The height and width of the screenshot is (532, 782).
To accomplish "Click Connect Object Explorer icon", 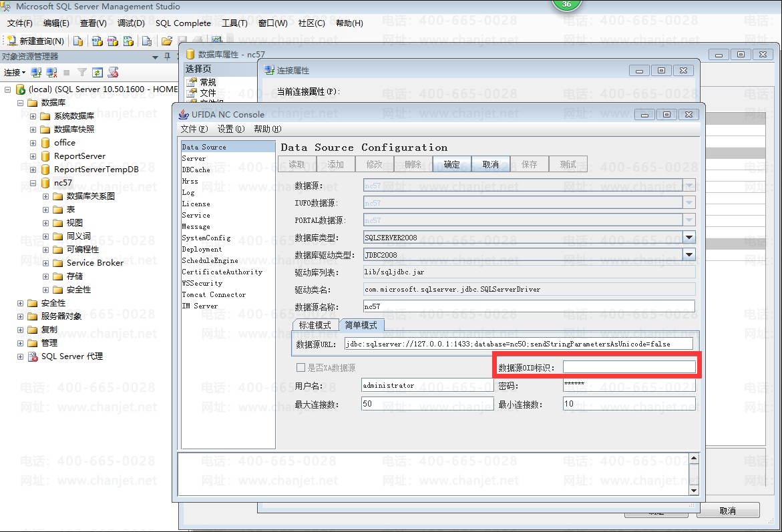I will click(x=37, y=73).
